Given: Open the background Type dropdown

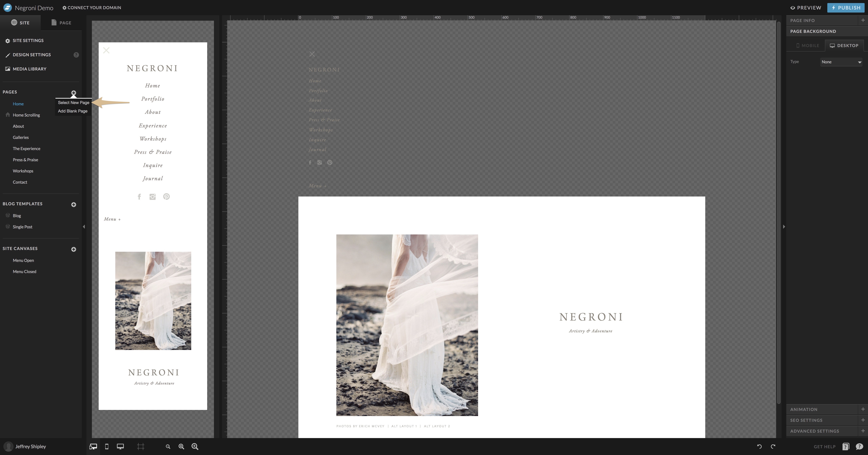Looking at the screenshot, I should (841, 62).
